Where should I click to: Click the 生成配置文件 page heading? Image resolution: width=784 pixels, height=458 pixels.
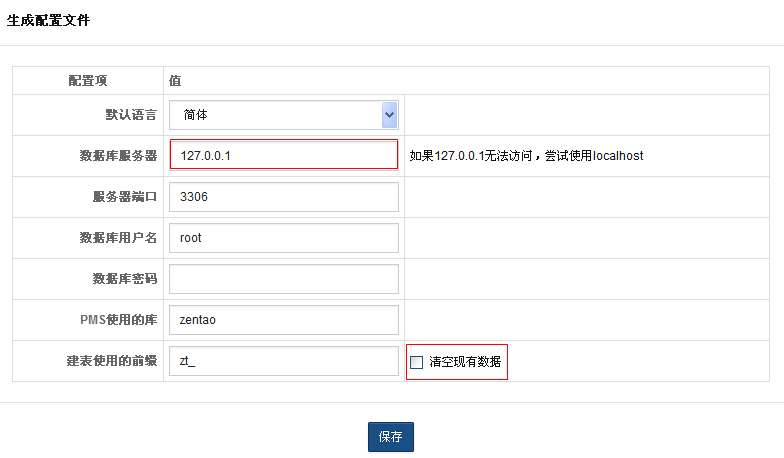pyautogui.click(x=48, y=20)
